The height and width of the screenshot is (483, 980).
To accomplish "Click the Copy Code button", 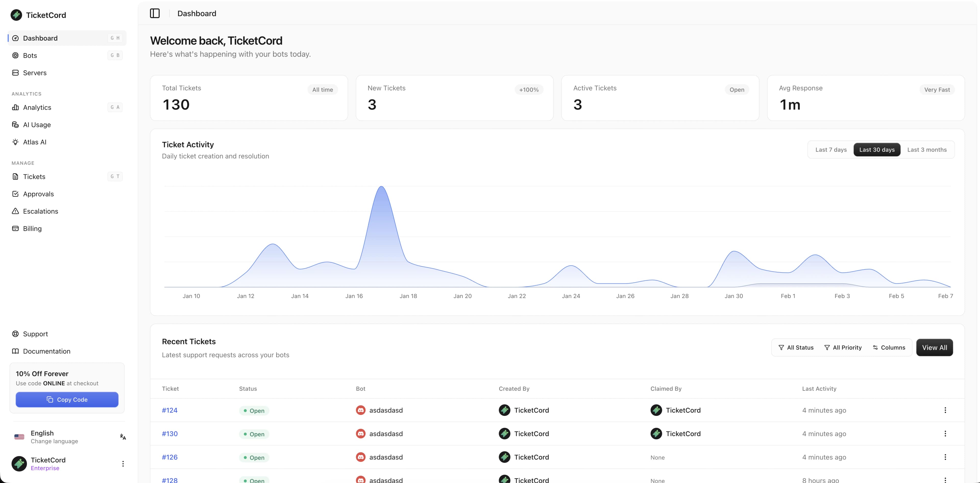I will [67, 400].
